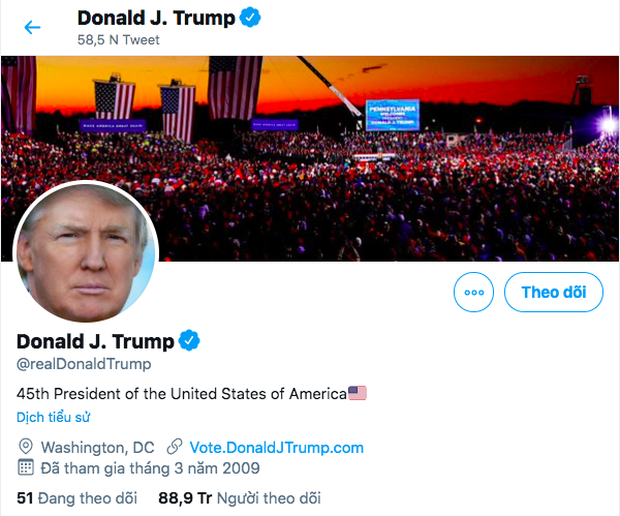This screenshot has height=516, width=620.
Task: Click the back arrow icon
Action: [32, 27]
